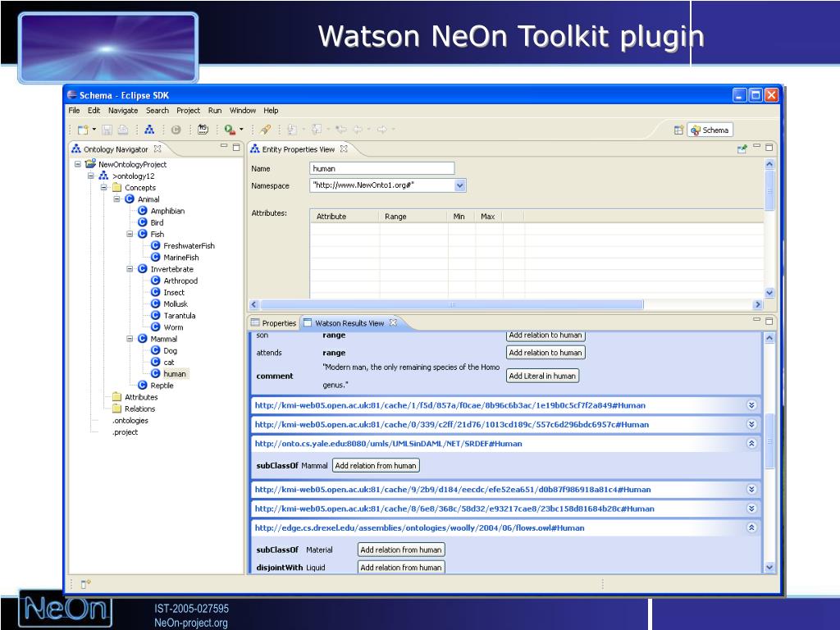Add relation from human for subClassOf Mammal
This screenshot has width=840, height=630.
(376, 466)
